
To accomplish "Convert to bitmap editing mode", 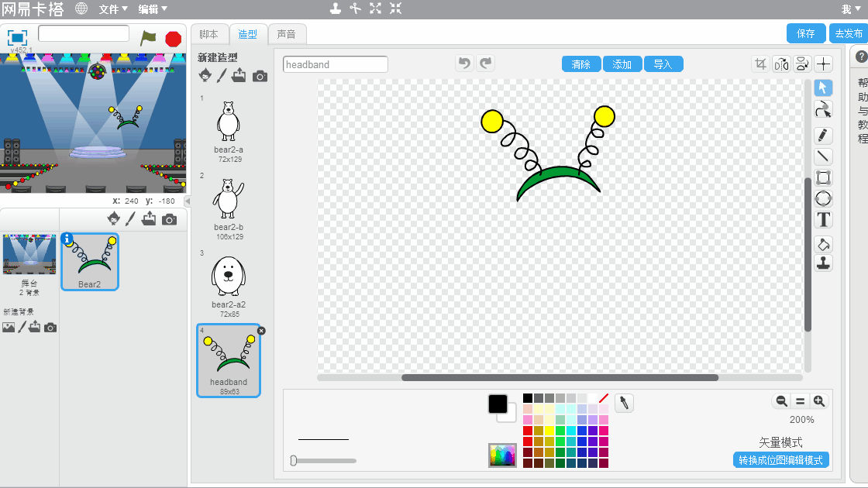I will click(781, 460).
